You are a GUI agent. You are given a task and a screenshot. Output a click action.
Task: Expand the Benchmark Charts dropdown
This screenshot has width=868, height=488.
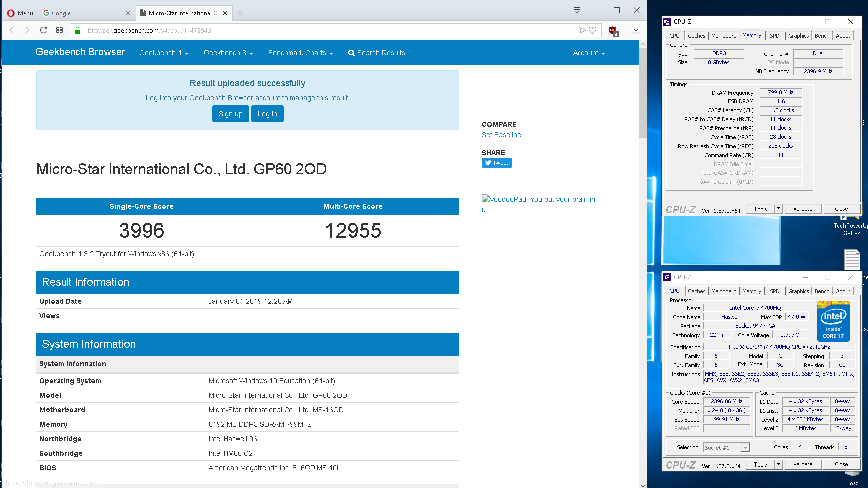pos(300,53)
